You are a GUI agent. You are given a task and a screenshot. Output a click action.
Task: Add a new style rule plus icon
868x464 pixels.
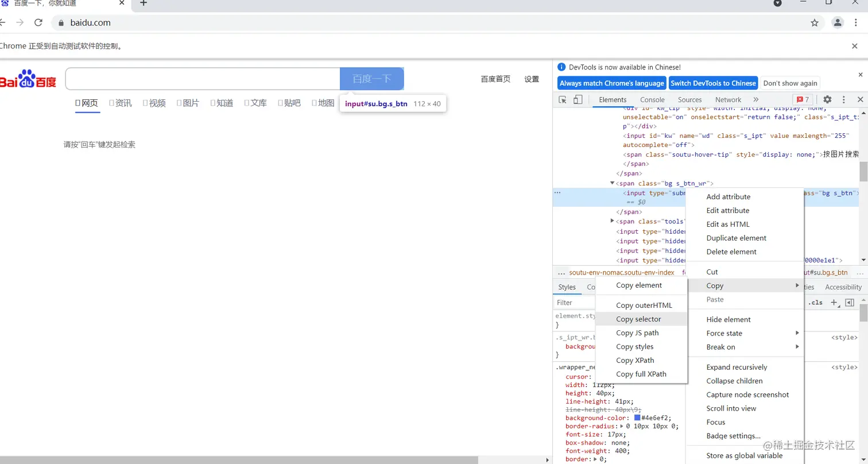coord(835,303)
